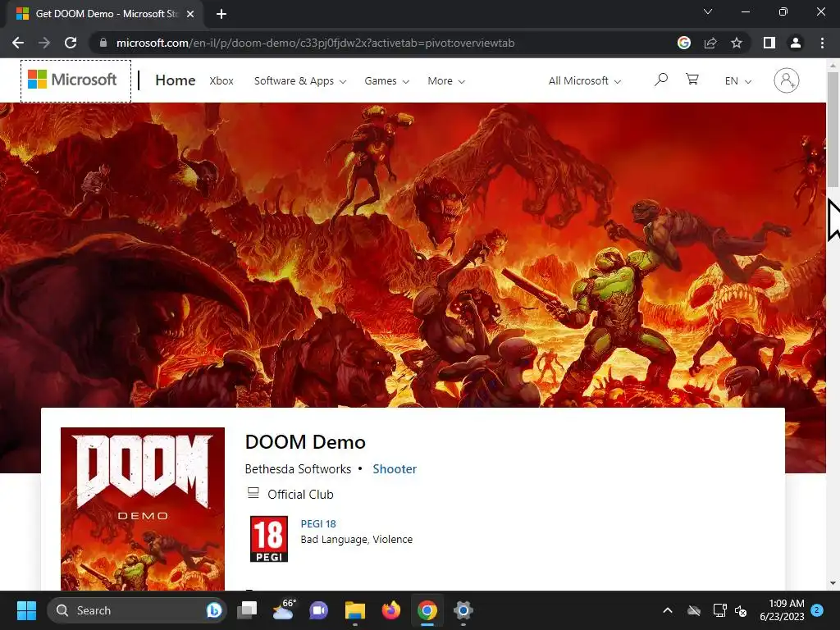Click the scrollbar down arrow
Screen dimensions: 840x630
833,583
